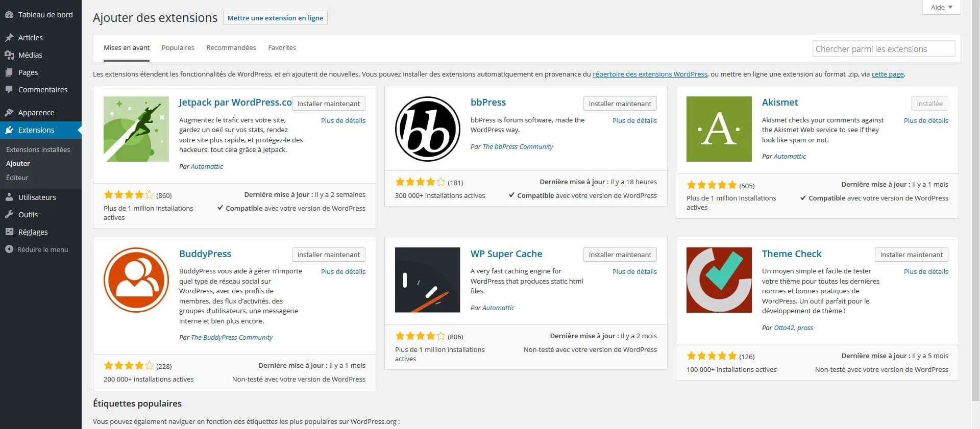
Task: Open the bbPress title link
Action: pyautogui.click(x=488, y=103)
